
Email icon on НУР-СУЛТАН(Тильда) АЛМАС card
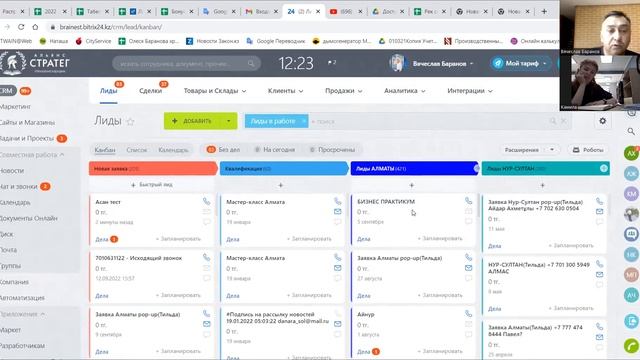point(599,274)
